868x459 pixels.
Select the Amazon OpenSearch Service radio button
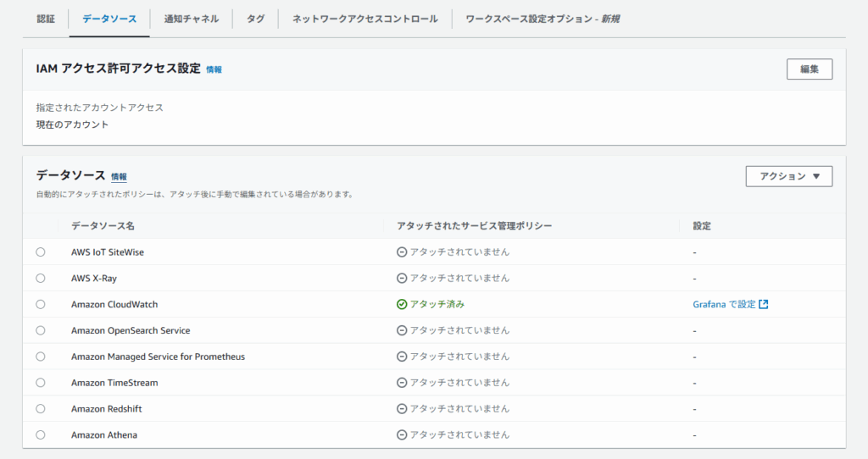[41, 330]
